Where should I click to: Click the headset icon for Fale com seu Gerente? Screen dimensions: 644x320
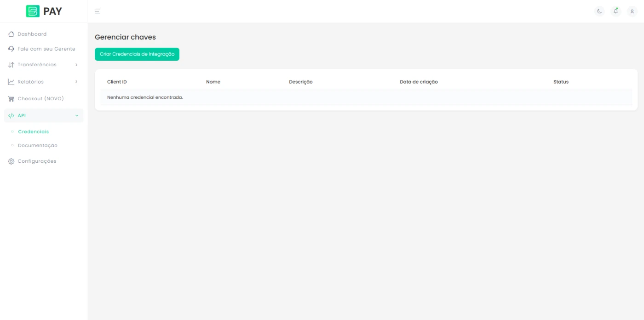11,49
